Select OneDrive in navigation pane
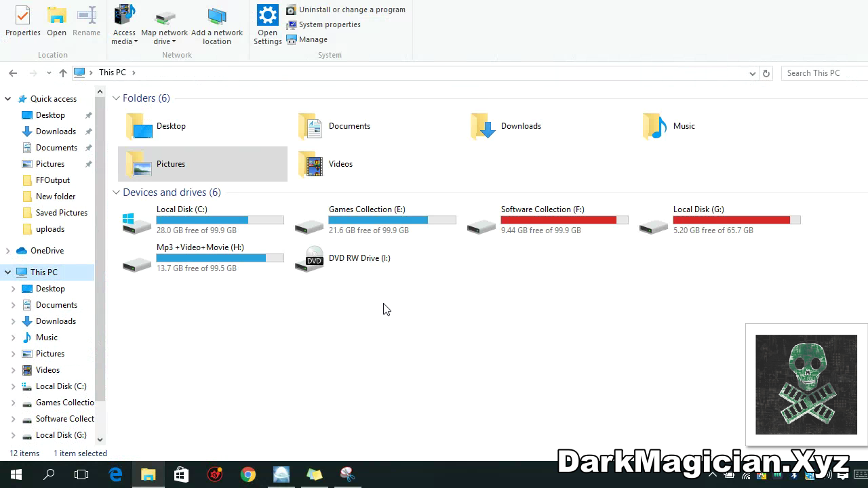 [47, 251]
